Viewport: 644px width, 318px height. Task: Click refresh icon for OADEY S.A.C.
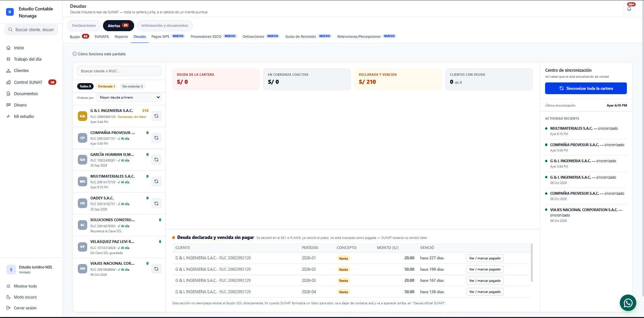(x=156, y=203)
